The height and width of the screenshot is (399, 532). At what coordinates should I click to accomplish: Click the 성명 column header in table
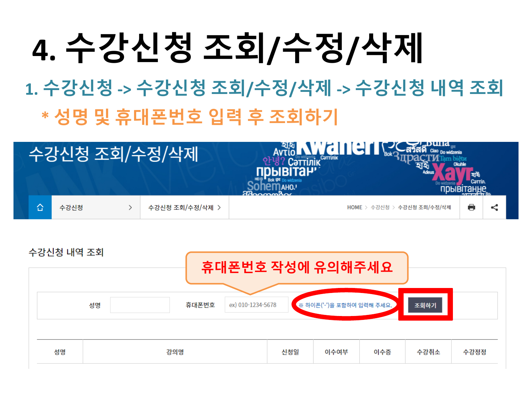point(60,352)
